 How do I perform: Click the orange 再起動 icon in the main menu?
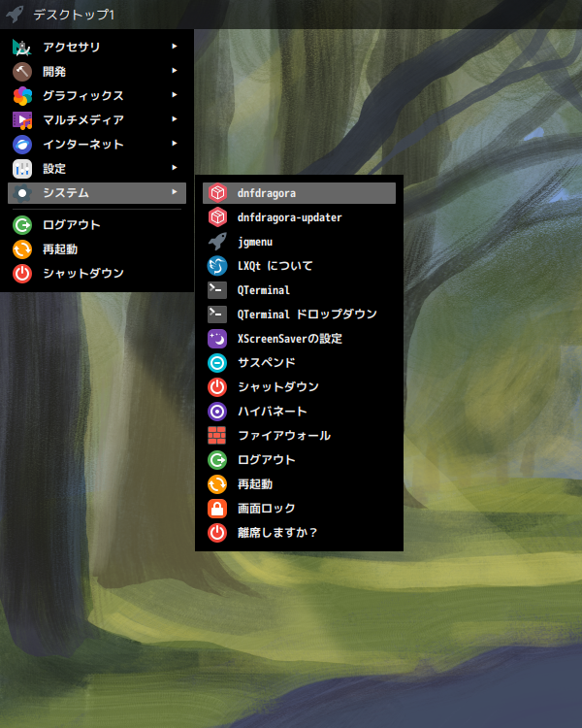click(21, 249)
